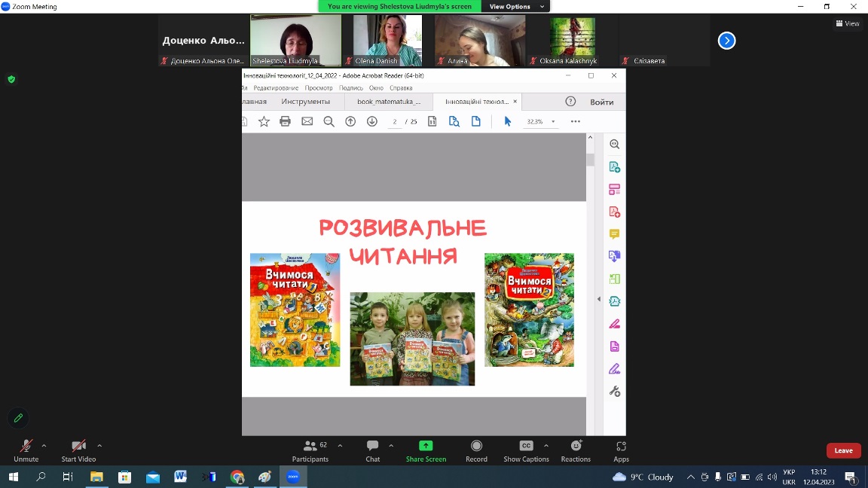
Task: Open the Zoom Apps panel
Action: click(x=621, y=450)
